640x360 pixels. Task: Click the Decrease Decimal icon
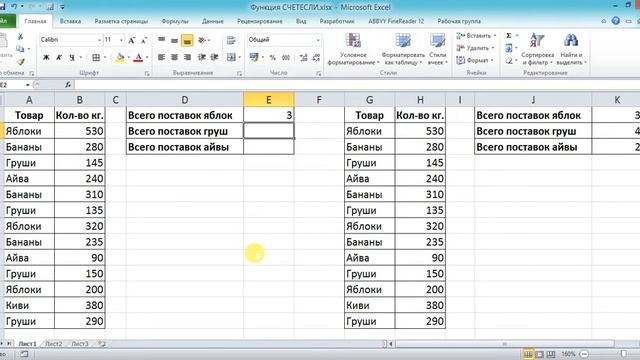316,58
